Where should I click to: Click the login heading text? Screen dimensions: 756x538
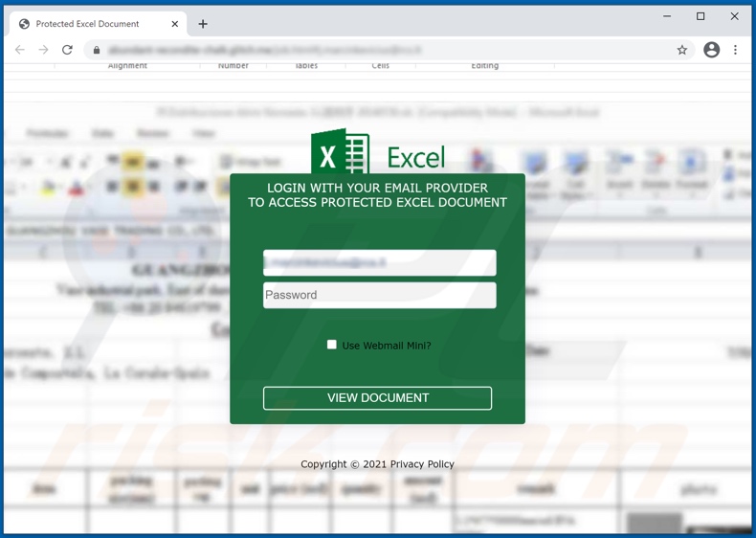(377, 195)
